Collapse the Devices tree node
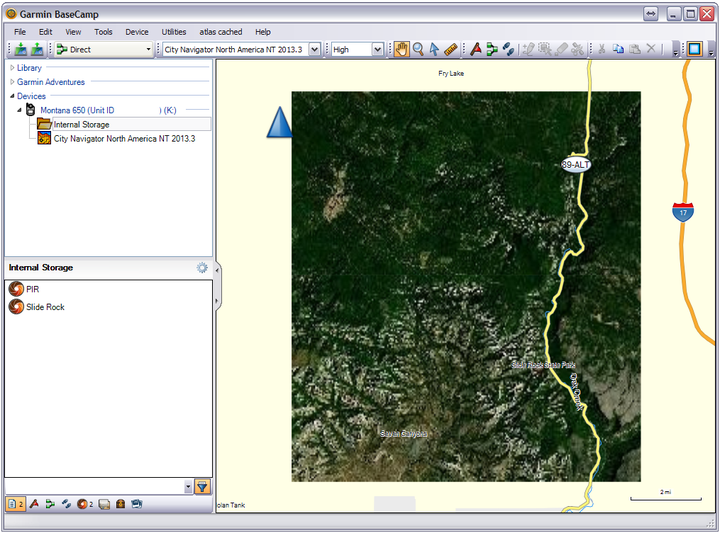This screenshot has width=720, height=533. coord(12,96)
